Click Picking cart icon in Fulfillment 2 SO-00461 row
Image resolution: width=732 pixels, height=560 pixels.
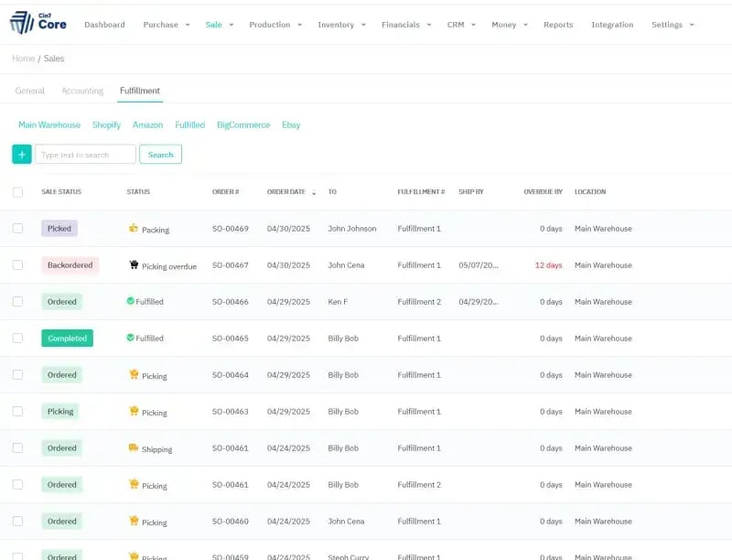tap(134, 484)
